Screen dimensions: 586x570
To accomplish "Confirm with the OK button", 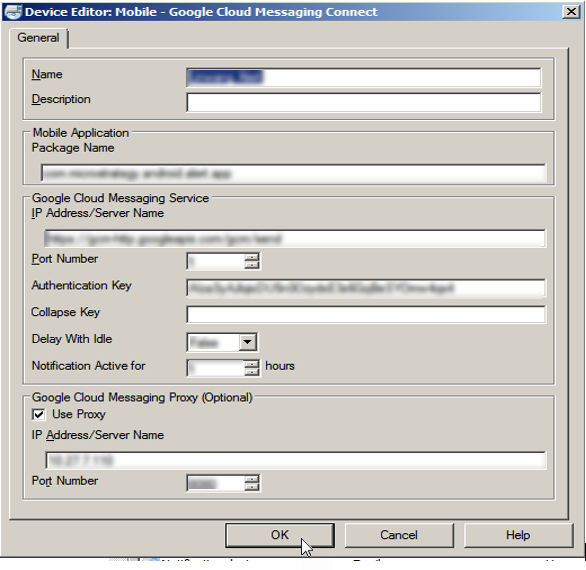I will point(280,535).
